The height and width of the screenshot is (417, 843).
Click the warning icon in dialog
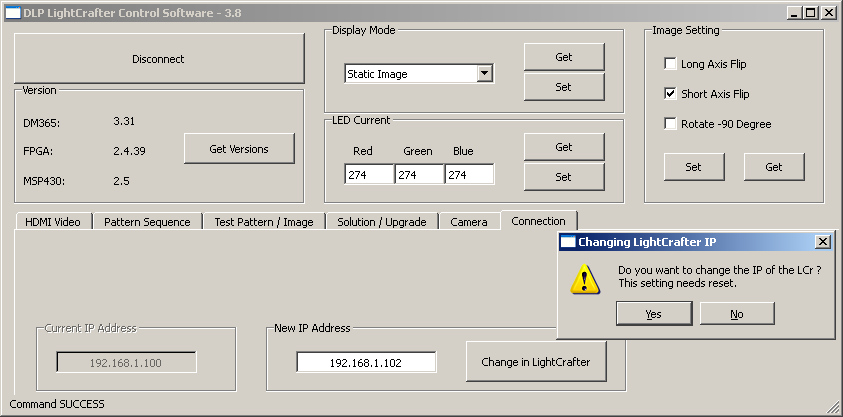pyautogui.click(x=585, y=279)
